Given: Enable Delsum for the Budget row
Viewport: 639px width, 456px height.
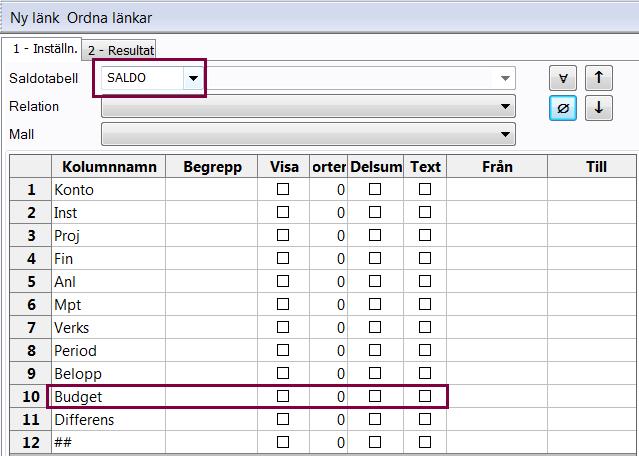Looking at the screenshot, I should (375, 396).
